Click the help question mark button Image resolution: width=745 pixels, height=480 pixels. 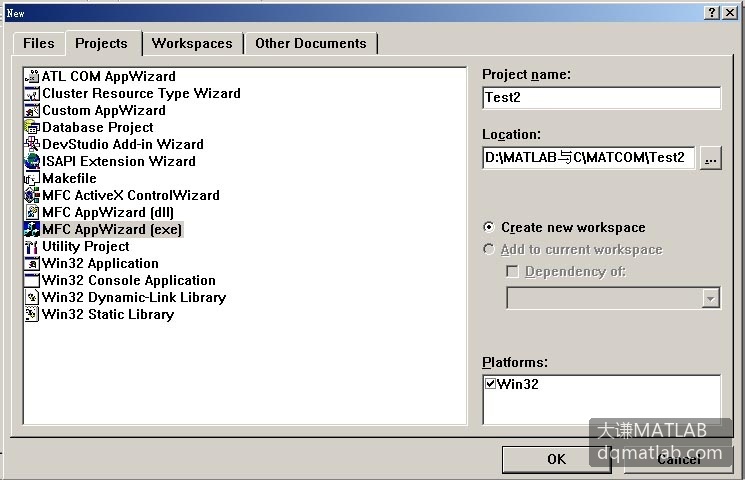point(711,13)
